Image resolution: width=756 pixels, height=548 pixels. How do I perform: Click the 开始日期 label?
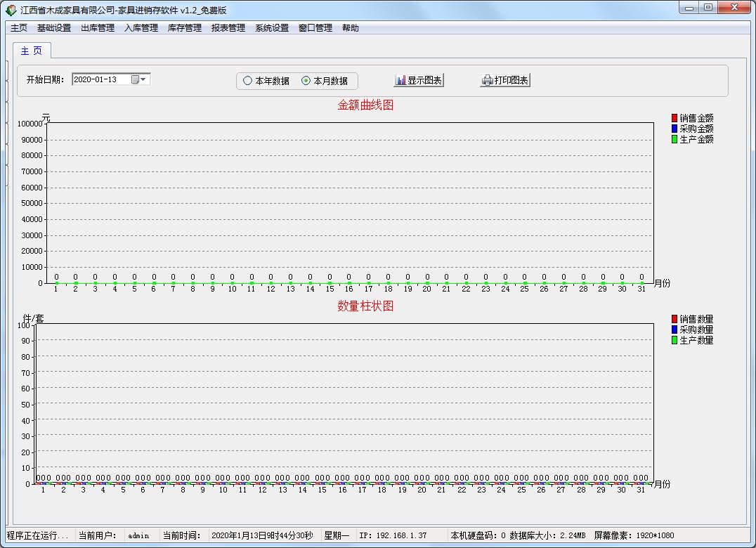tap(46, 80)
